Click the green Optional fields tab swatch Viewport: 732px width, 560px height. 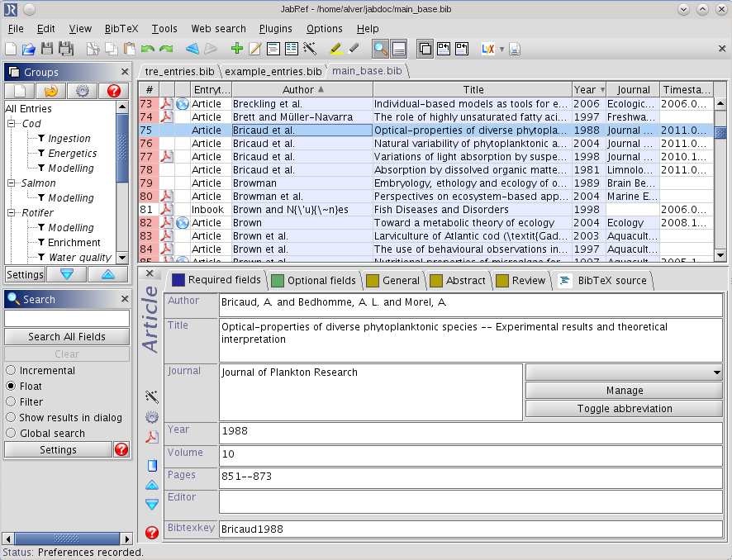[x=278, y=280]
